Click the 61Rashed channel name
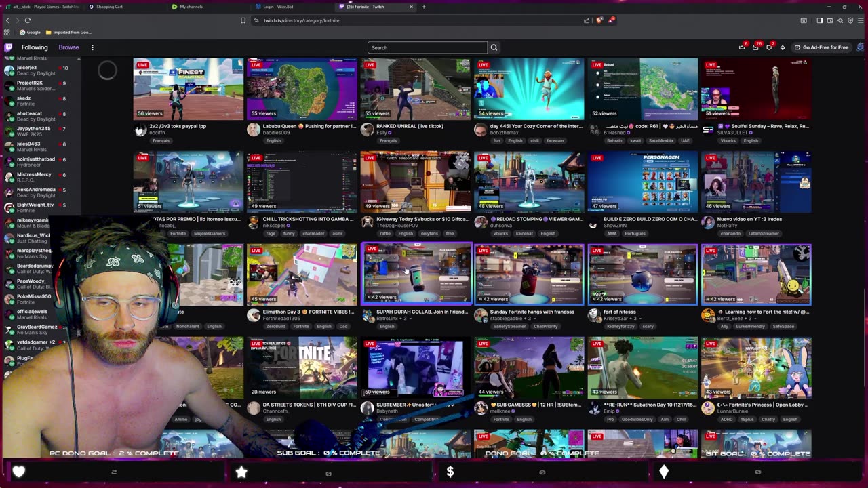Viewport: 868px width, 488px height. [616, 133]
